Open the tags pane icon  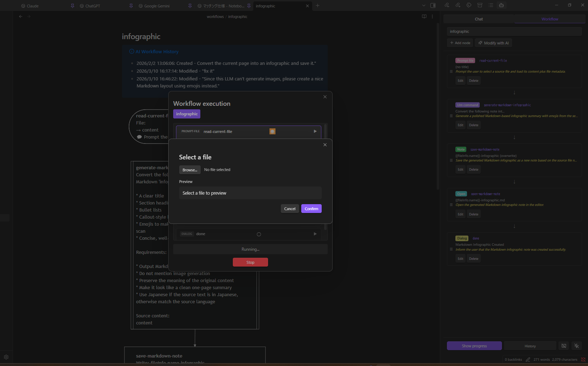[x=469, y=5]
